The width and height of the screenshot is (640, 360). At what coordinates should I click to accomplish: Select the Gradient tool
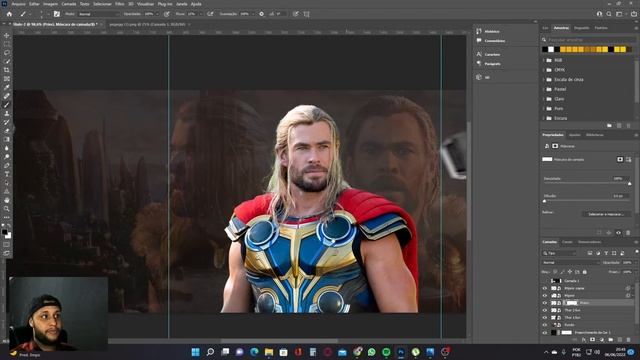(x=7, y=139)
